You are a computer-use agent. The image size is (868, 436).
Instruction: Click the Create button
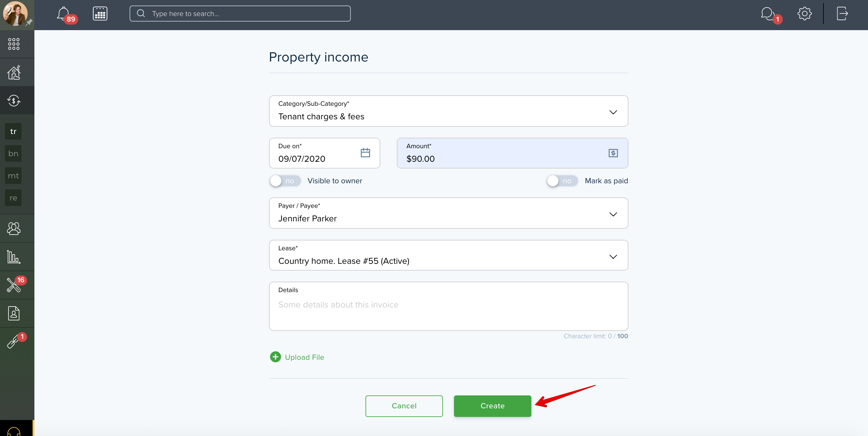(x=492, y=406)
